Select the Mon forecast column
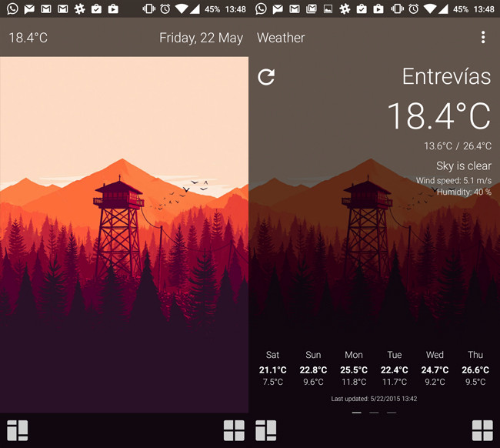The height and width of the screenshot is (448, 500). (x=354, y=368)
